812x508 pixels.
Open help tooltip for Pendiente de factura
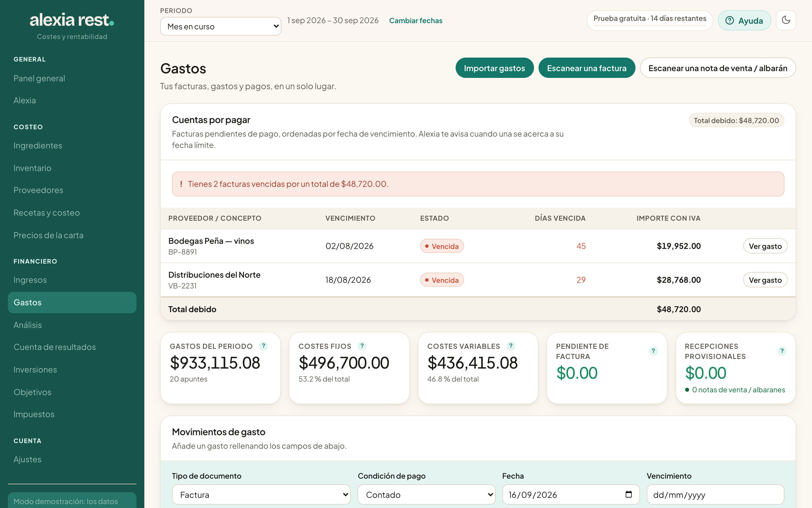(653, 351)
